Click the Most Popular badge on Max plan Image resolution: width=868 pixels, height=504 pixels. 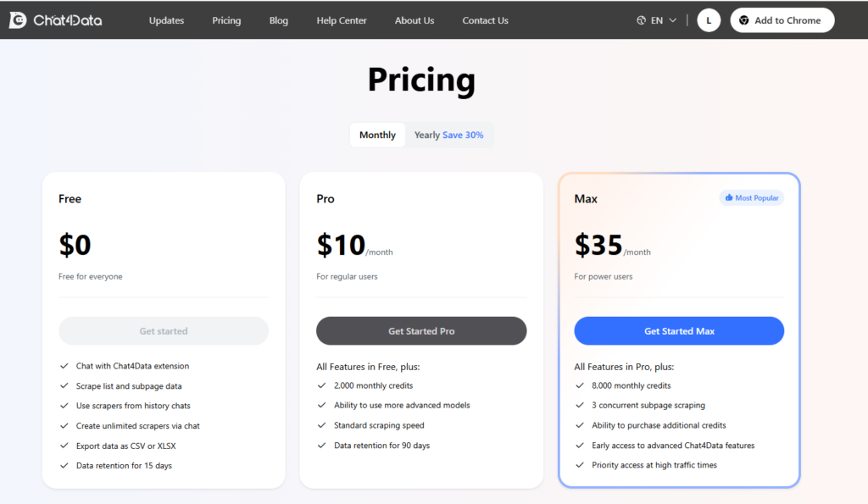(751, 197)
